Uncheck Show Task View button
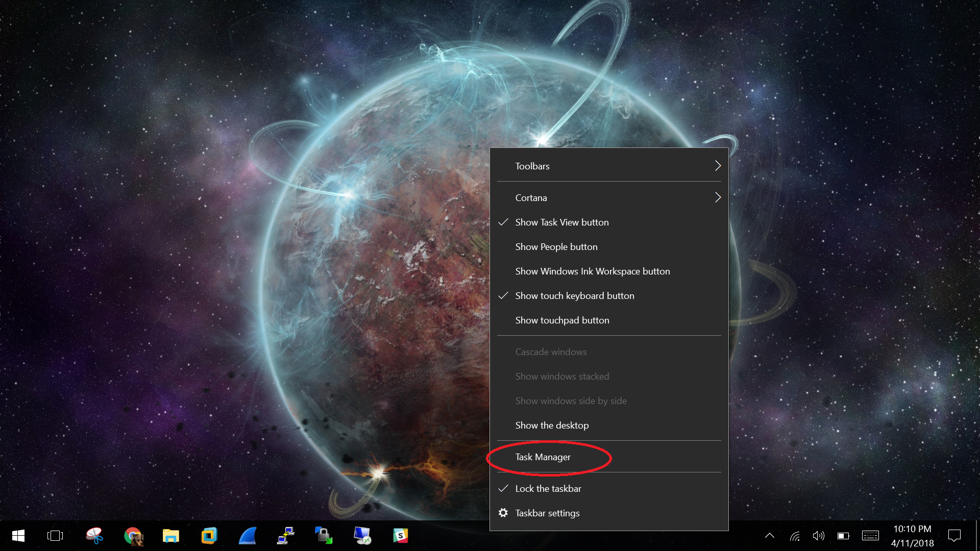The height and width of the screenshot is (551, 980). (561, 222)
